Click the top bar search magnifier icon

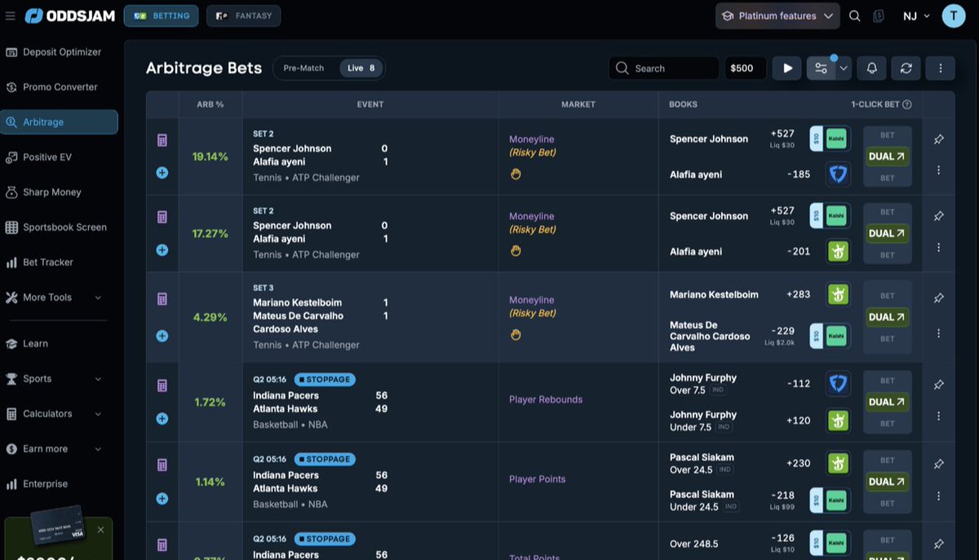(x=854, y=15)
